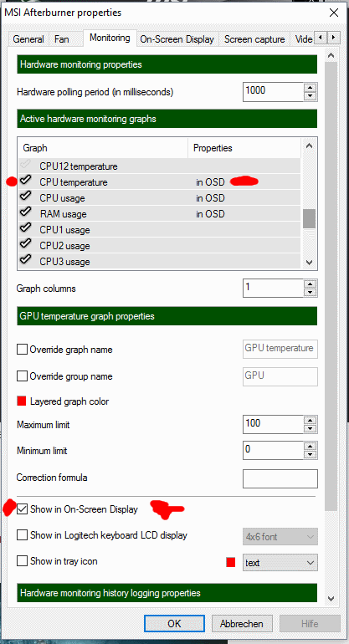Switch to the General tab
Image resolution: width=349 pixels, height=644 pixels.
[28, 39]
